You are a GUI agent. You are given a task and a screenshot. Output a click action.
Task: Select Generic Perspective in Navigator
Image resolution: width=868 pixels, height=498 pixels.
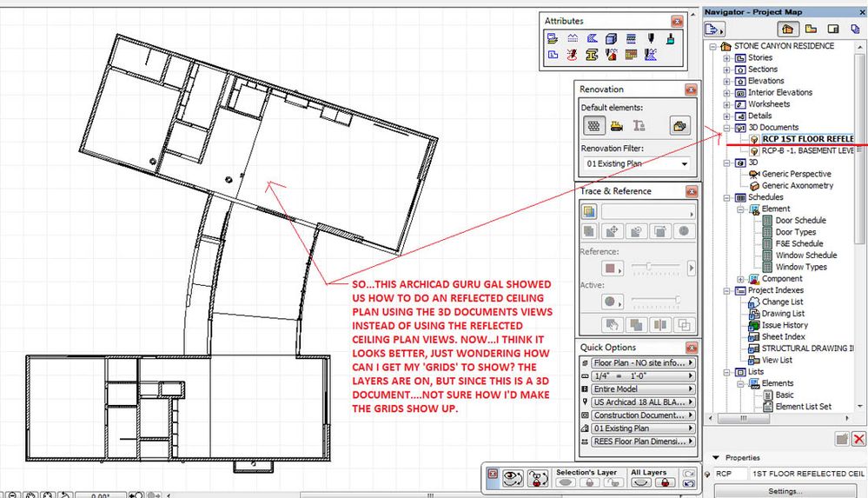[x=796, y=174]
